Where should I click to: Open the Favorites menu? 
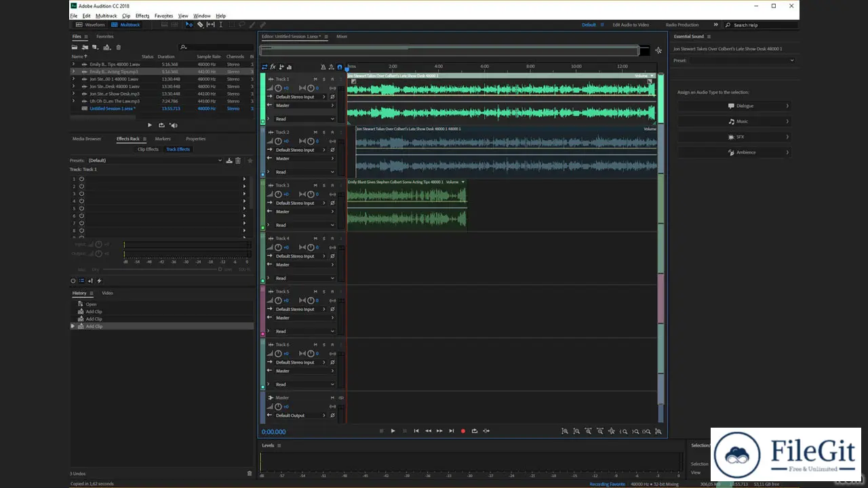pos(163,16)
